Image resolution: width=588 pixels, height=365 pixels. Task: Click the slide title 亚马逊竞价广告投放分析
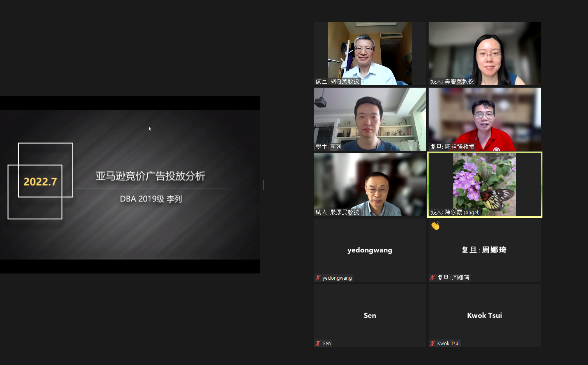click(x=150, y=176)
